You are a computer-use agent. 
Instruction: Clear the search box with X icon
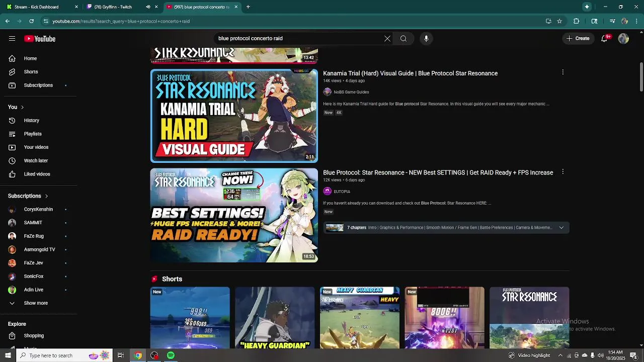(x=387, y=38)
